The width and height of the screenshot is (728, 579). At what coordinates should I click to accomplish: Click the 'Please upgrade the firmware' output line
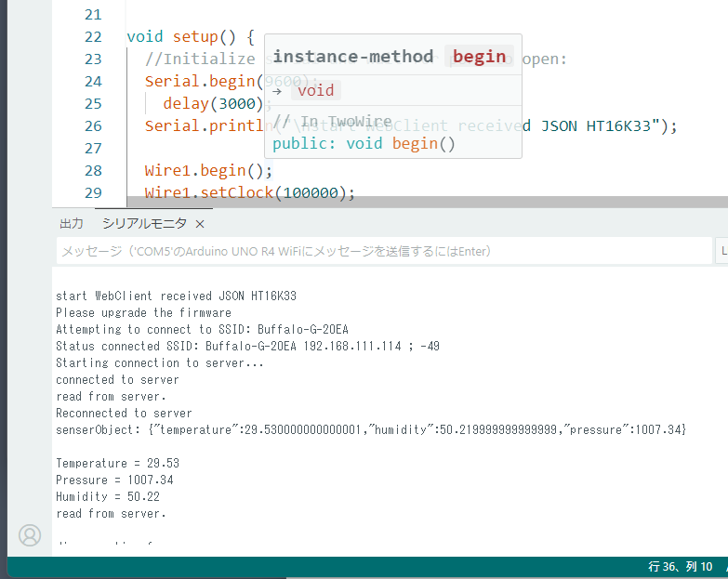143,312
